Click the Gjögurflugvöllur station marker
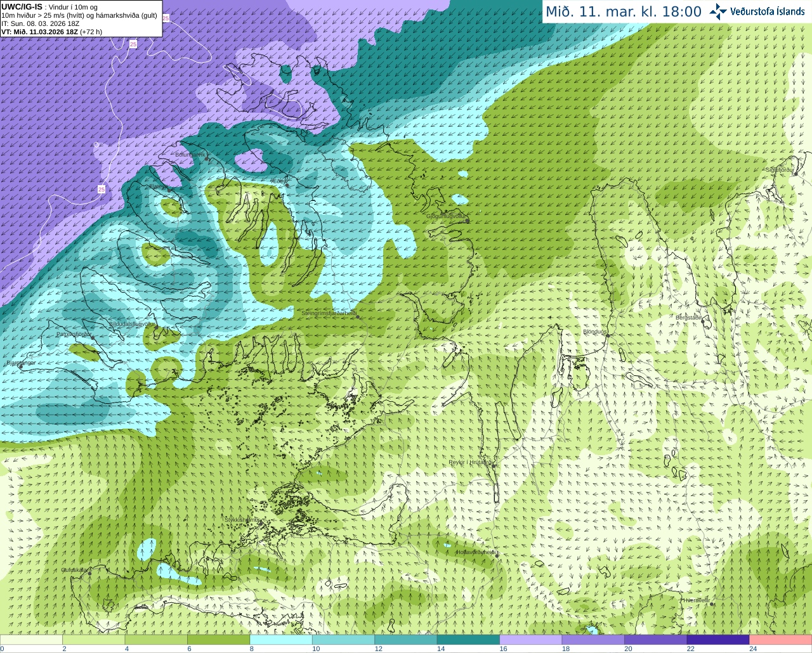Image resolution: width=812 pixels, height=653 pixels. (x=468, y=220)
